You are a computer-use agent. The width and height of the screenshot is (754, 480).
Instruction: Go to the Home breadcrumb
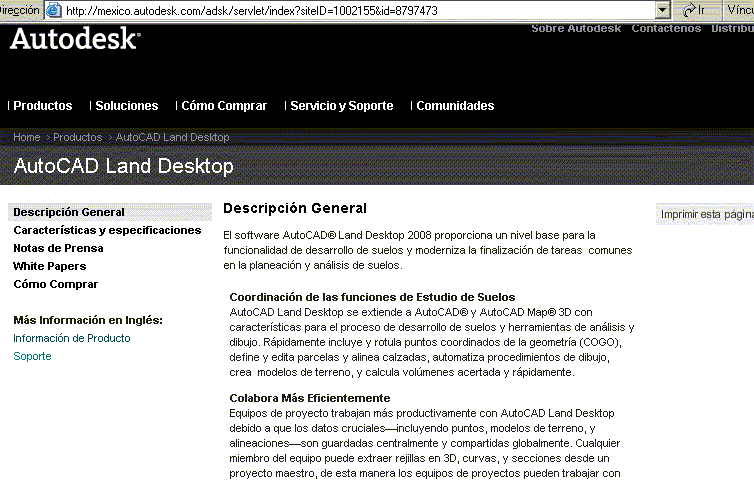pyautogui.click(x=26, y=137)
